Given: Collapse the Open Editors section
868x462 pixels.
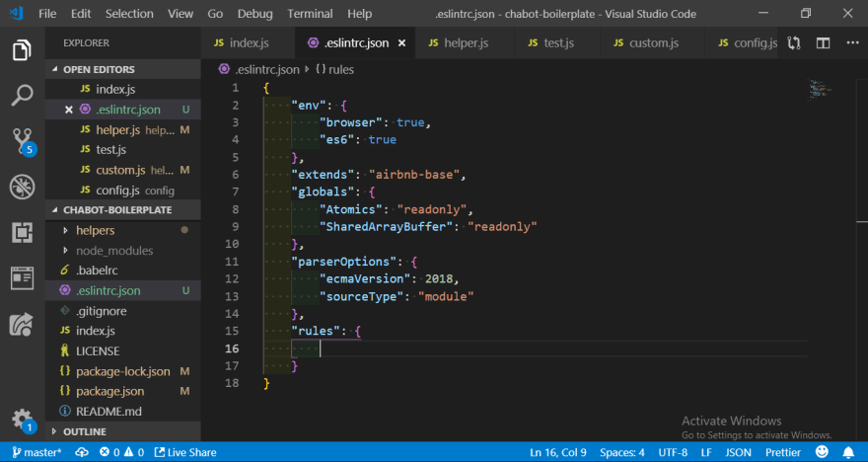Looking at the screenshot, I should pos(123,69).
